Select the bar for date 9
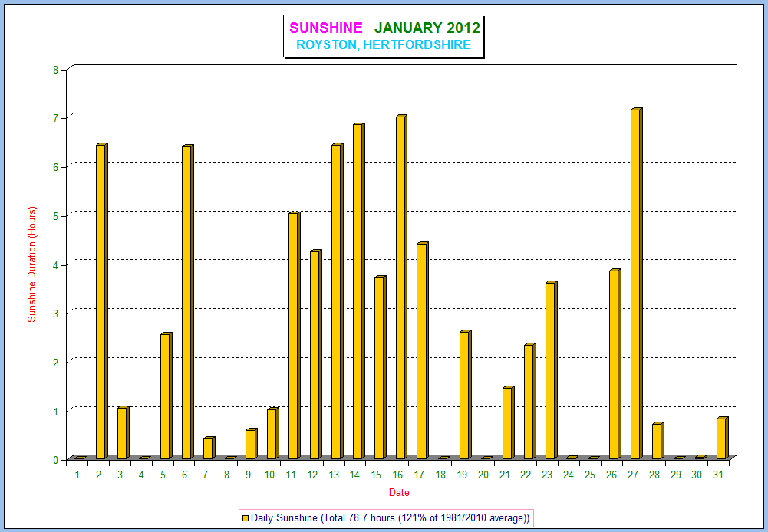 tap(251, 444)
